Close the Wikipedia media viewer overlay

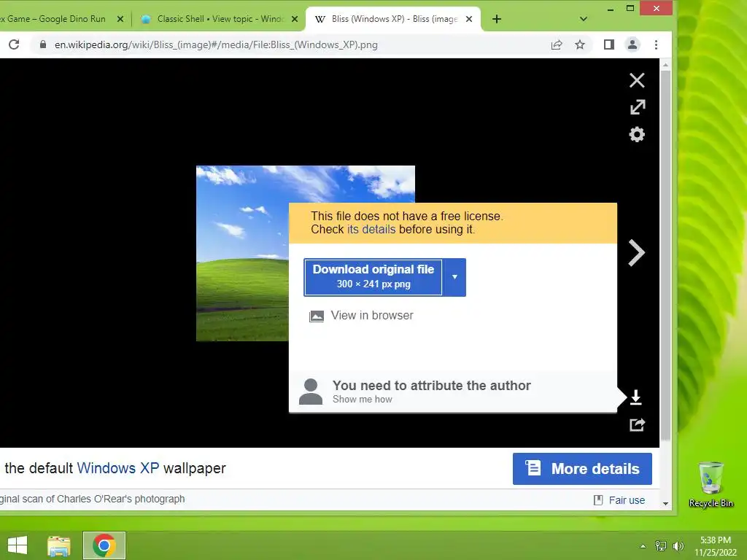tap(636, 80)
